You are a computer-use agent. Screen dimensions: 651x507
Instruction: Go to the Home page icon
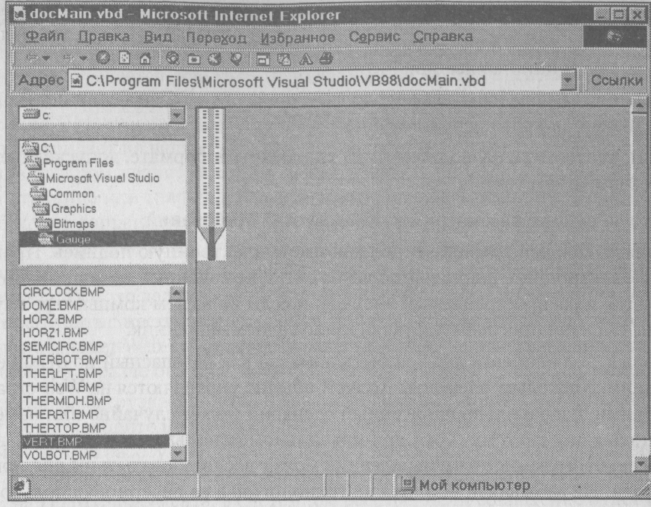point(145,58)
